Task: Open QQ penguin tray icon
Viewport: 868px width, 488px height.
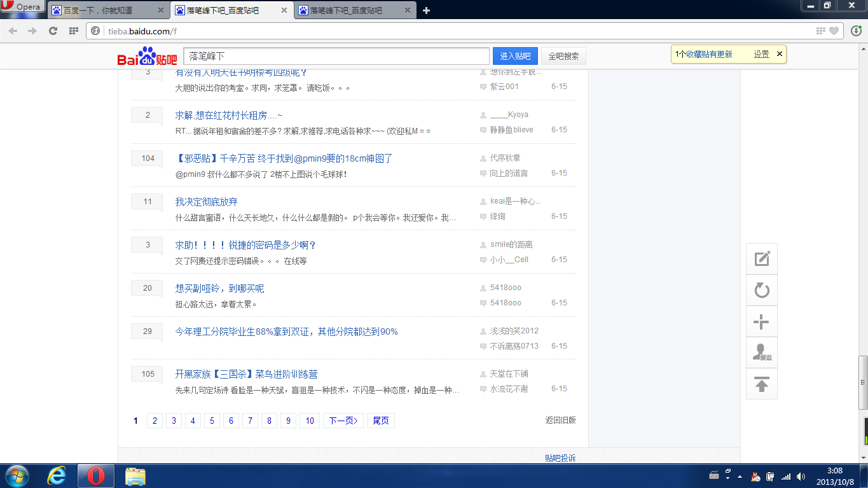Action: point(755,477)
